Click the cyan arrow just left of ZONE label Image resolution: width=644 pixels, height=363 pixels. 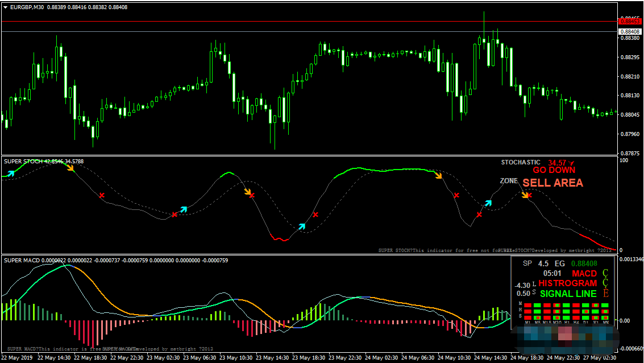click(x=488, y=203)
